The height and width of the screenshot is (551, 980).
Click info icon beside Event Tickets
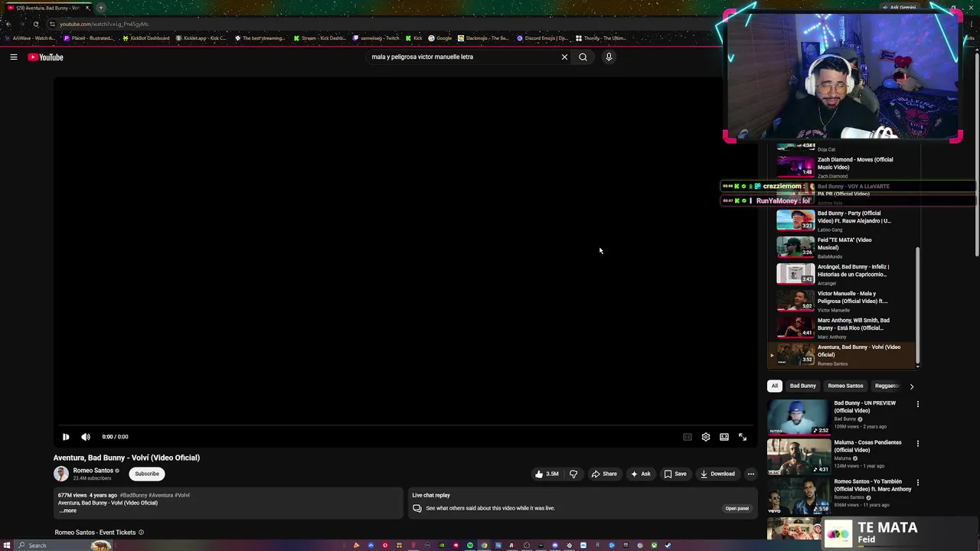pyautogui.click(x=141, y=533)
